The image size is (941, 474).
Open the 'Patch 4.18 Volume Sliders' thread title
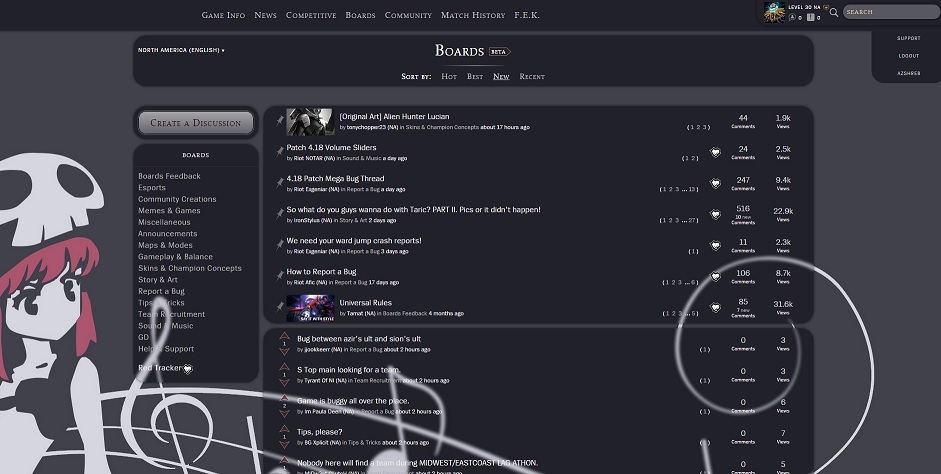point(331,148)
